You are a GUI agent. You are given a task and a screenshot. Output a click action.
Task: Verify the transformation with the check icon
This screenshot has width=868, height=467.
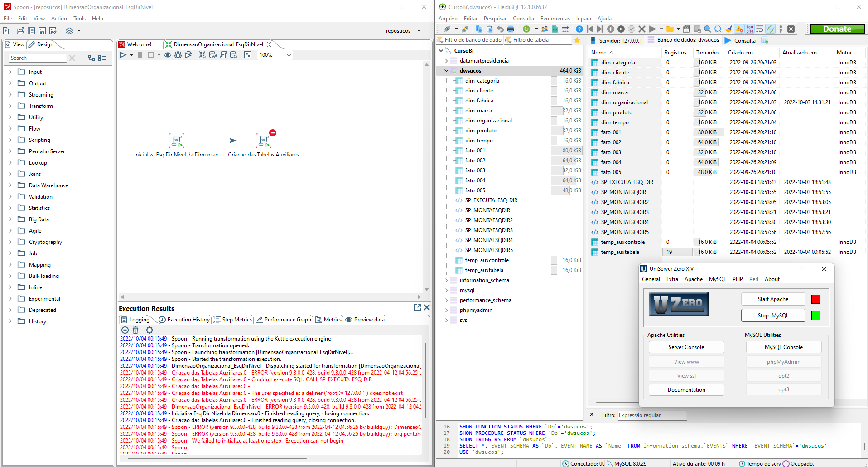(x=202, y=55)
